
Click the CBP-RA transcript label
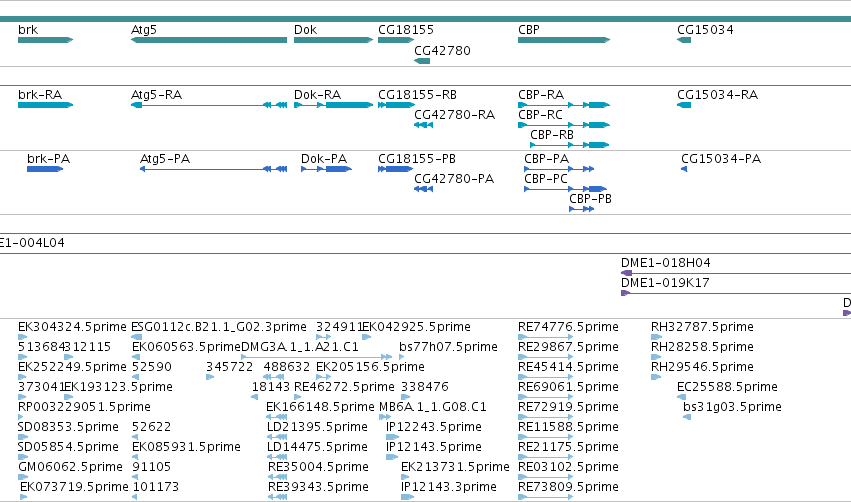541,95
